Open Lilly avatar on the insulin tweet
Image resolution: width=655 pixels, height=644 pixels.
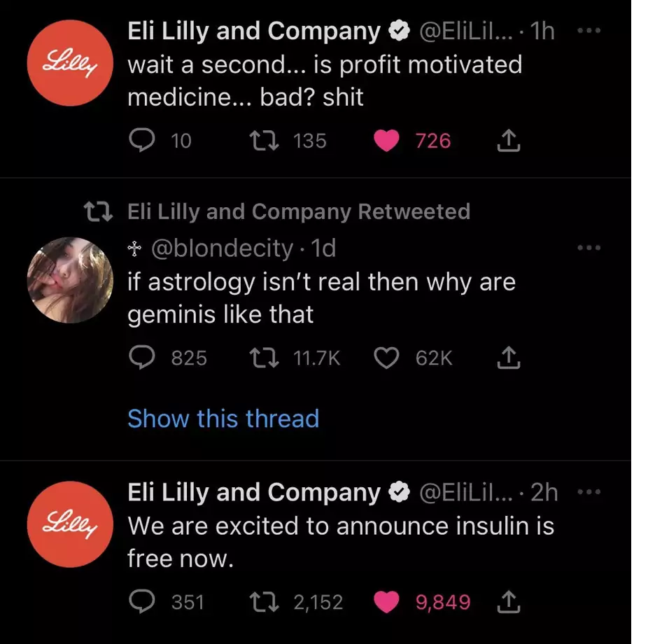click(70, 524)
